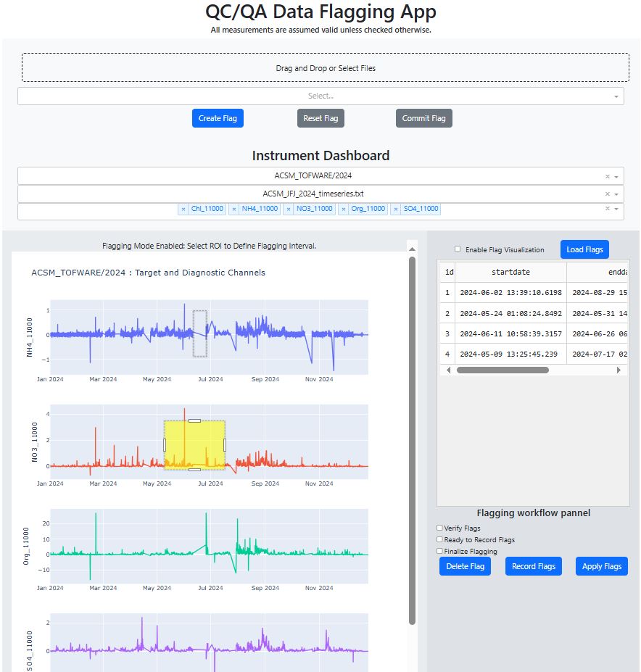Click the Drag and Drop upload area

click(x=325, y=68)
